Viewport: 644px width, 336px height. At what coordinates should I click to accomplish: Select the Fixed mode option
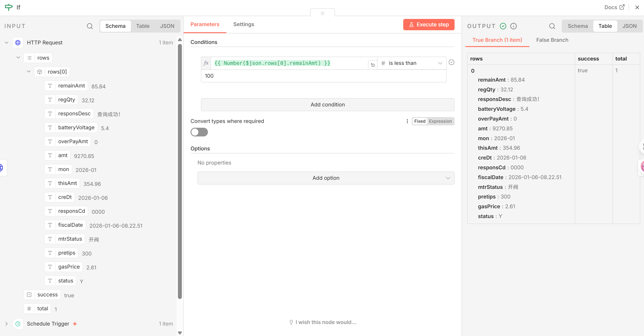pos(420,121)
